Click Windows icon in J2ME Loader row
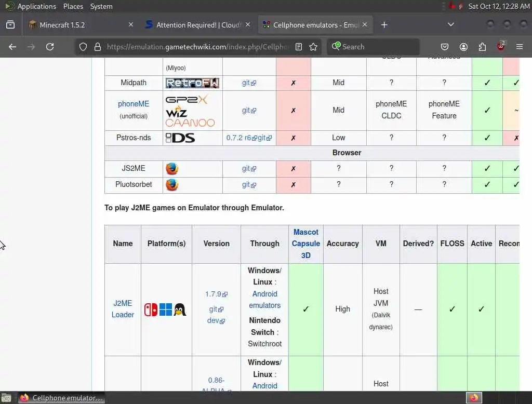 pyautogui.click(x=166, y=309)
